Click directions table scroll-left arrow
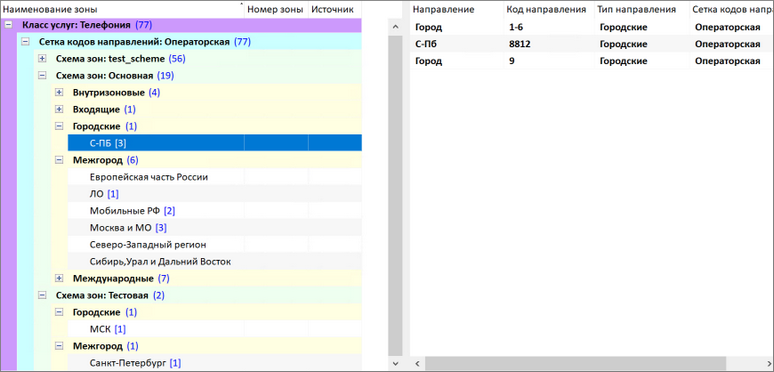Viewport: 774px width, 372px height. point(417,364)
